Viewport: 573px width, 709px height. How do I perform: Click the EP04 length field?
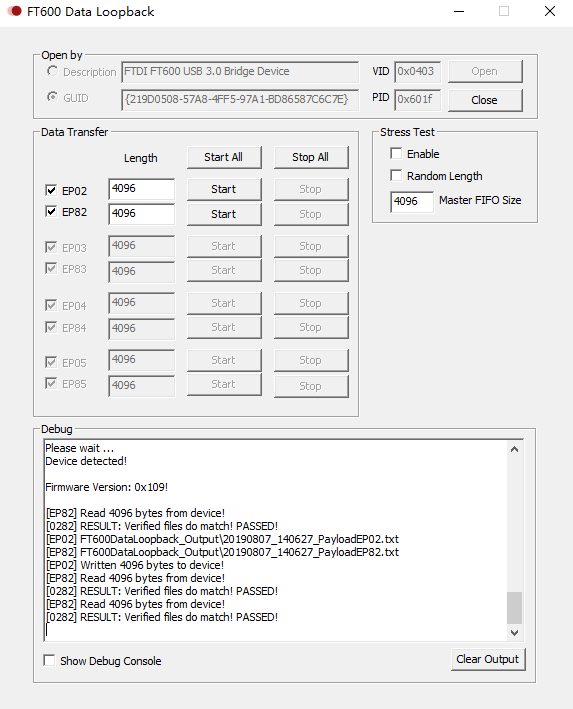[142, 303]
